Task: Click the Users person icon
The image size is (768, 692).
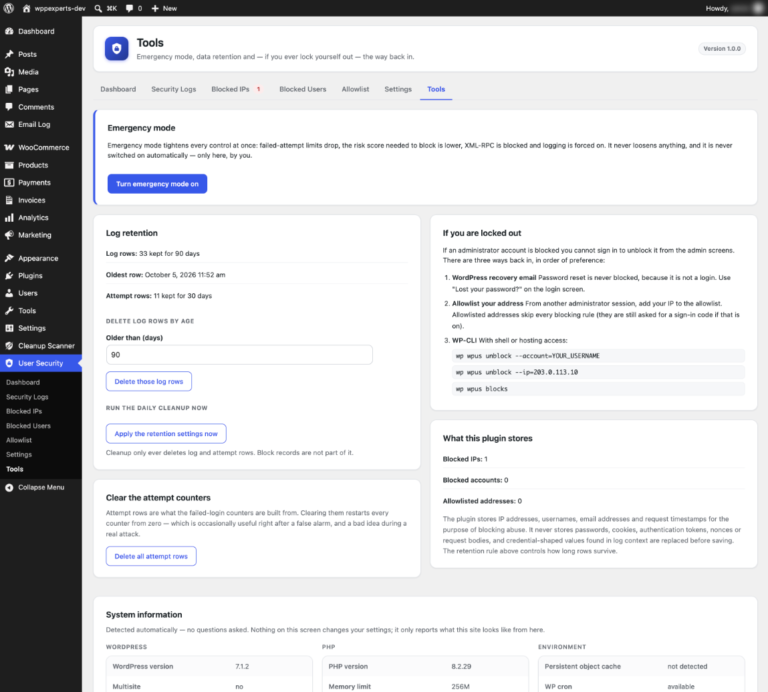Action: [x=9, y=293]
